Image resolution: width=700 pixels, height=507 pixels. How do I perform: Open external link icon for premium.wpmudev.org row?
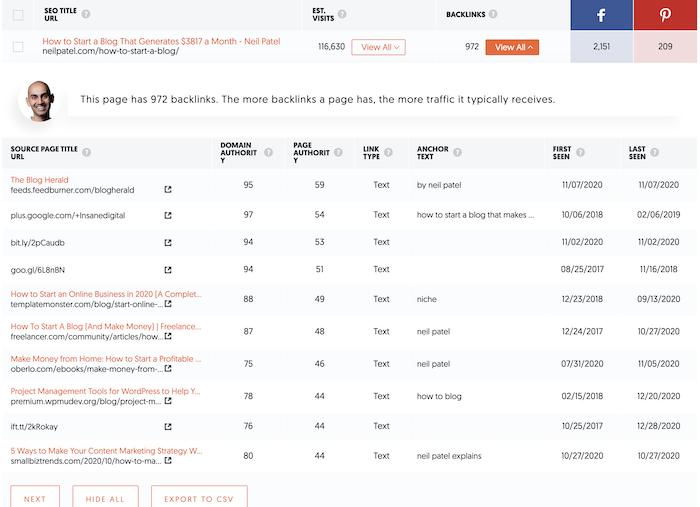168,401
